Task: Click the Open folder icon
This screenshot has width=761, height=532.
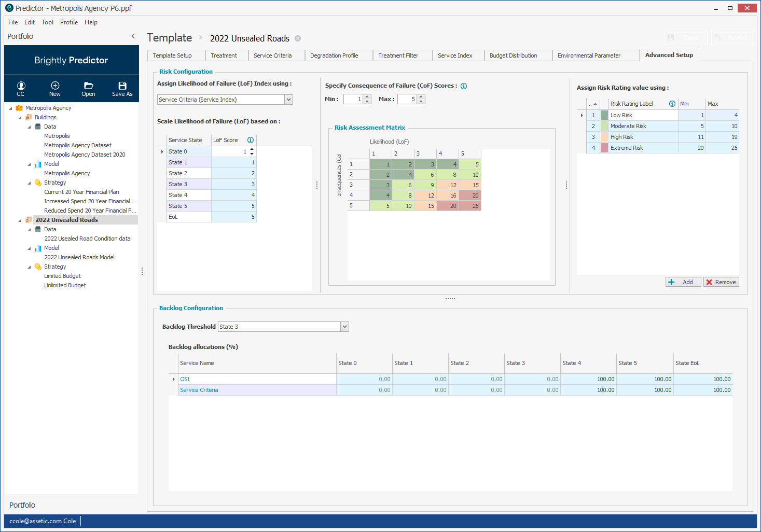Action: (89, 86)
